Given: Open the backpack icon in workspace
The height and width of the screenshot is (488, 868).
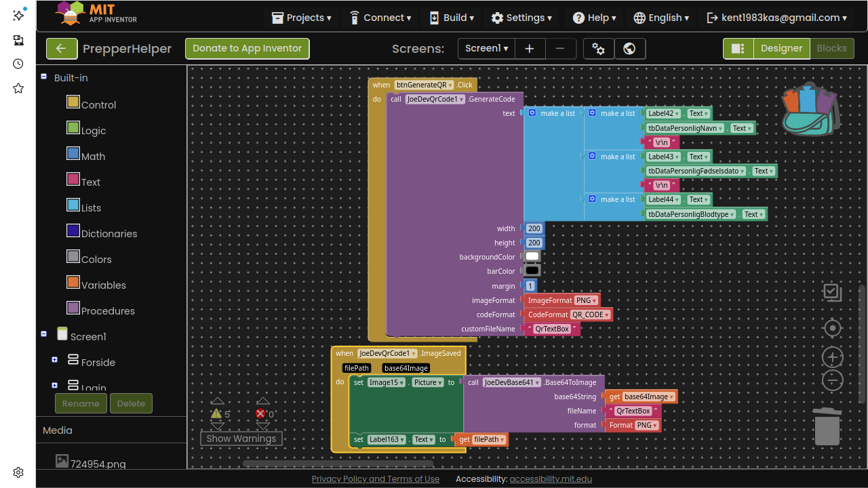Looking at the screenshot, I should (810, 110).
